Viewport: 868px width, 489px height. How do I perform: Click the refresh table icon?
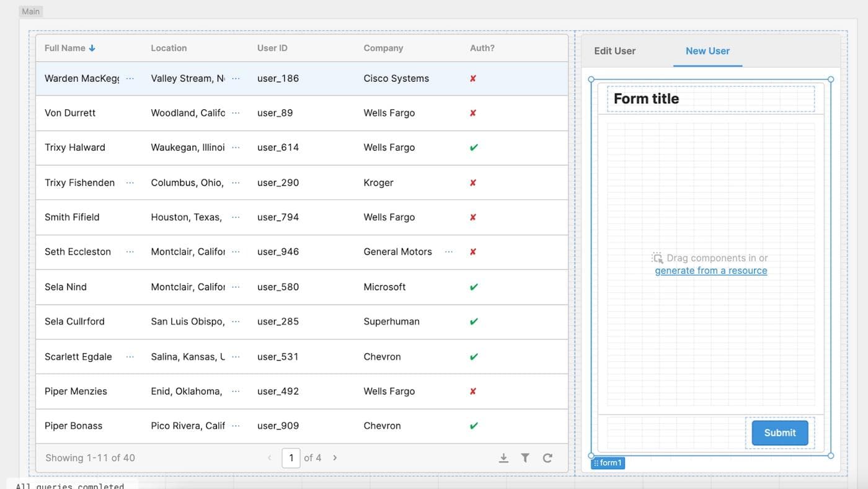tap(547, 458)
